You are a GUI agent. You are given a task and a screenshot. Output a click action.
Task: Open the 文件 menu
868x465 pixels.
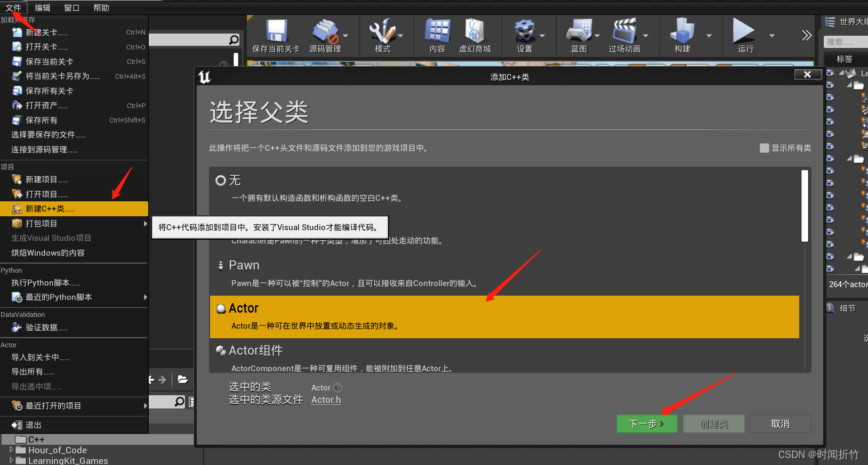tap(13, 7)
